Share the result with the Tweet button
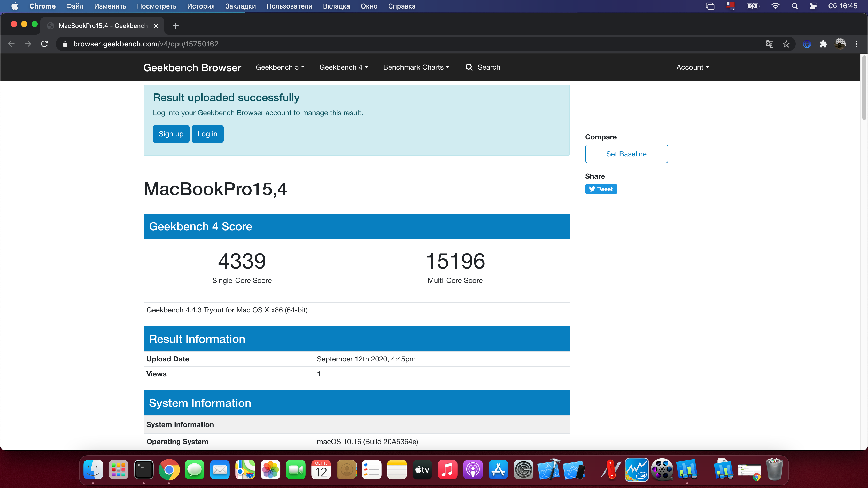Screen dimensions: 868x488 pos(601,189)
